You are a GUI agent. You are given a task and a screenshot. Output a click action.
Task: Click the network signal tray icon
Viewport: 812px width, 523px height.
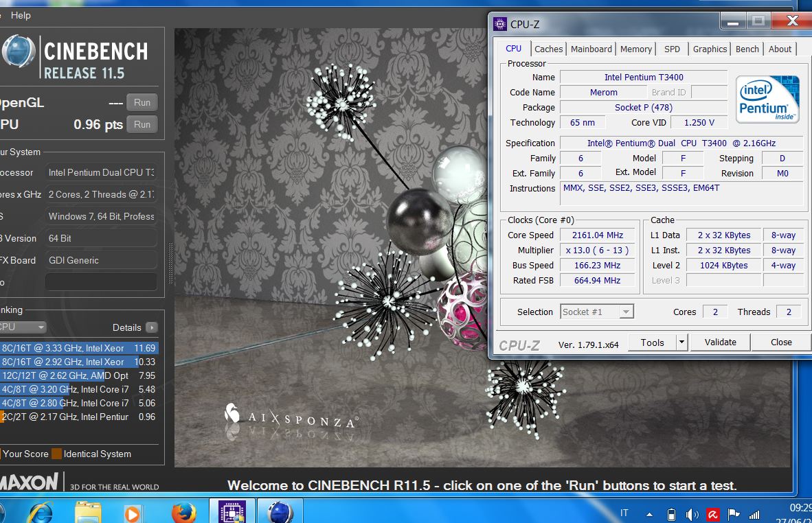[754, 514]
